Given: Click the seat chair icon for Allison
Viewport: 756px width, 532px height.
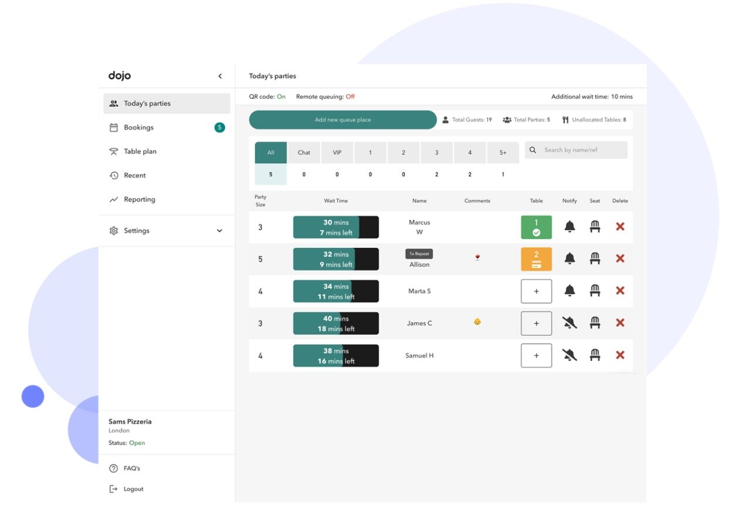Looking at the screenshot, I should pos(595,258).
